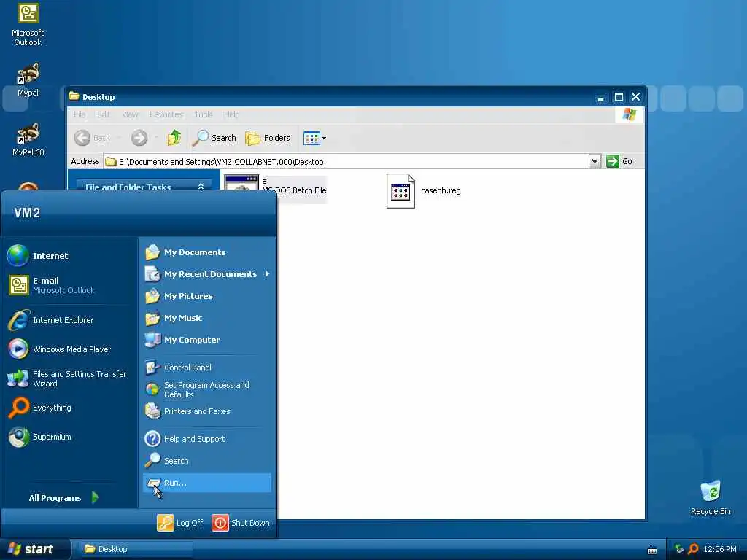Open the Recycle Bin on desktop
The height and width of the screenshot is (560, 747).
(711, 498)
